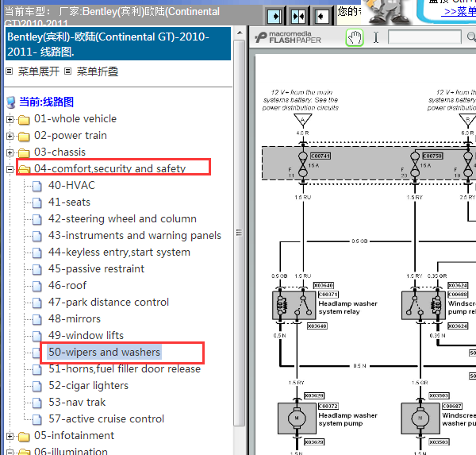Open the 41-seats wiring diagram
476x455 pixels.
point(69,202)
